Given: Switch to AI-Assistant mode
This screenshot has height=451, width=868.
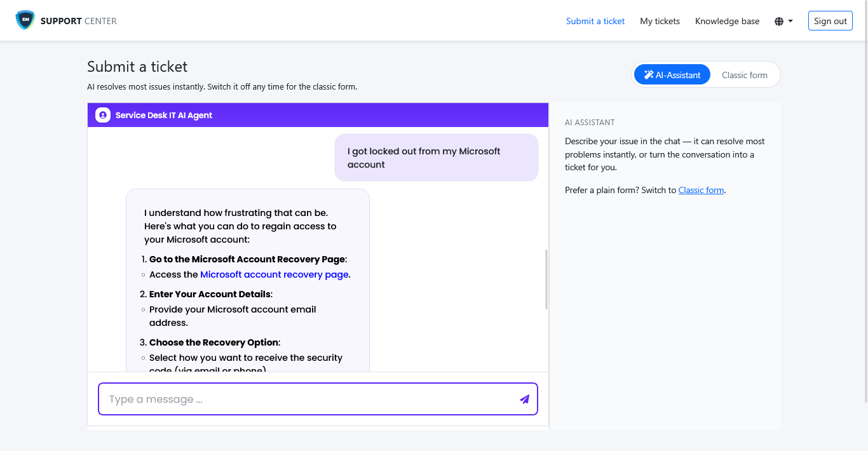Looking at the screenshot, I should click(x=672, y=75).
